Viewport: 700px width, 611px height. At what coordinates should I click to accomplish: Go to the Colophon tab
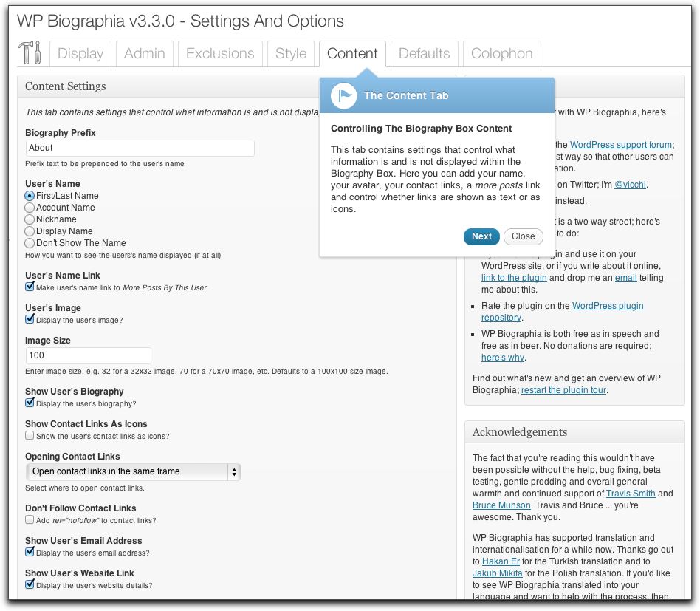pos(501,54)
